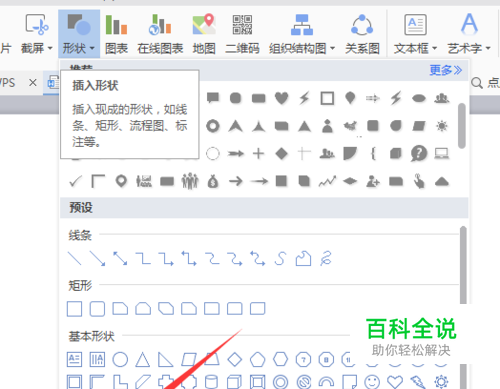Select the diamond recommended shape
The height and width of the screenshot is (389, 500).
point(281,154)
